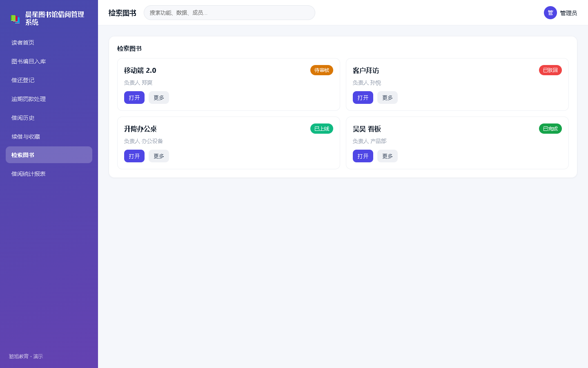Image resolution: width=588 pixels, height=368 pixels.
Task: Click the 移动端 2.0 card title
Action: pos(140,70)
